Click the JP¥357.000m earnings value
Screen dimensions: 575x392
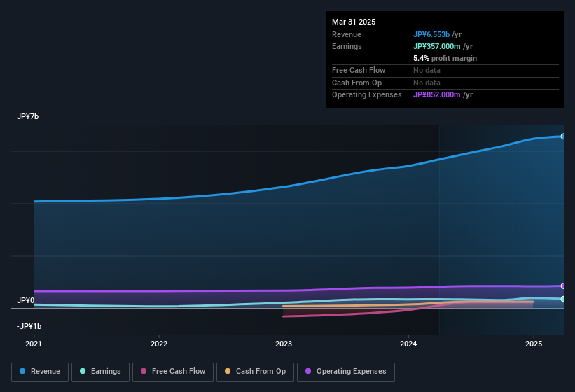click(437, 46)
